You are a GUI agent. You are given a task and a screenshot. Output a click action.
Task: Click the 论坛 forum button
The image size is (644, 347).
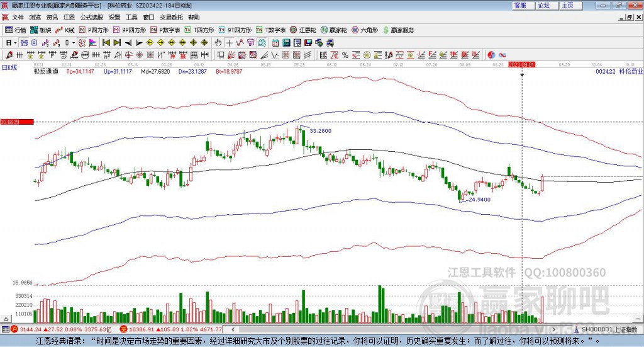[547, 5]
